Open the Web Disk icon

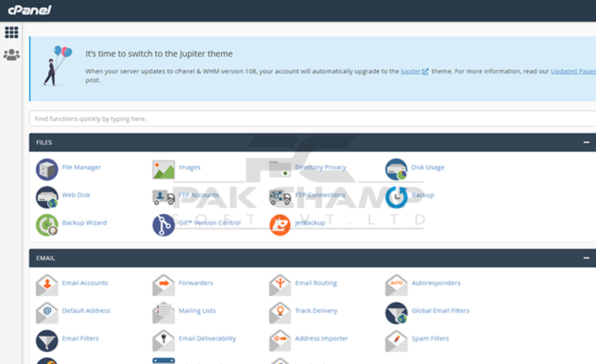[x=47, y=197]
